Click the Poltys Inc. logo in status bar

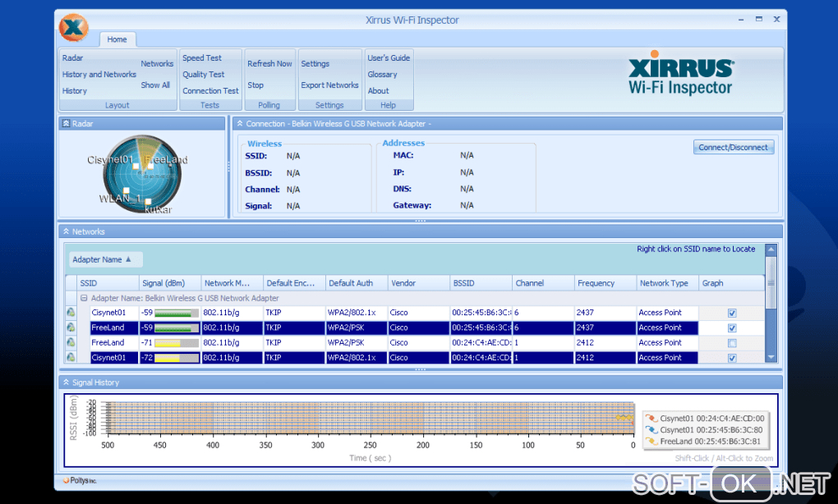coord(80,480)
